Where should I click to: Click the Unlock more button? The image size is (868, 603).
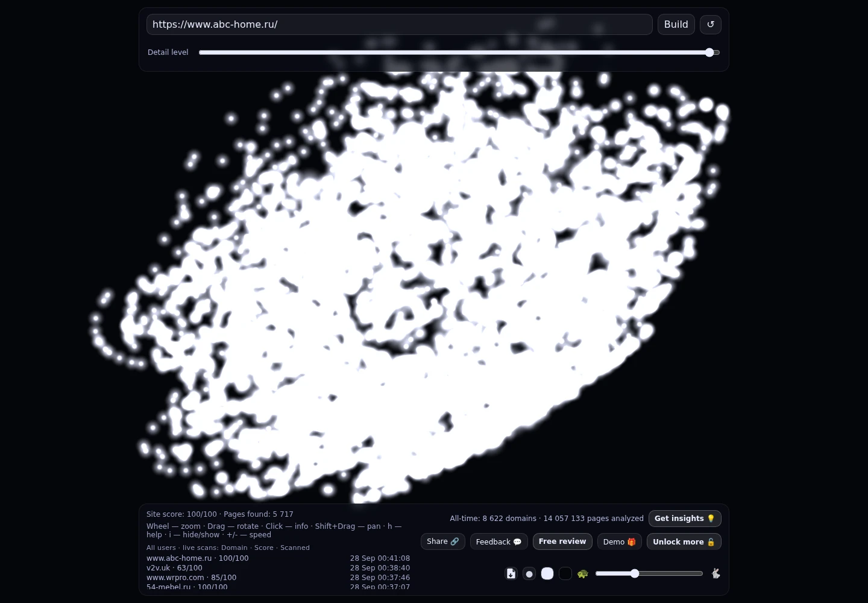(x=684, y=541)
